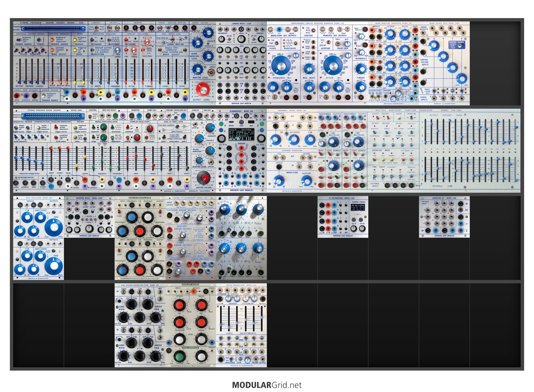The image size is (534, 392).
Task: Select the Stored Program Sound Source Model 208 module
Action: (115, 63)
